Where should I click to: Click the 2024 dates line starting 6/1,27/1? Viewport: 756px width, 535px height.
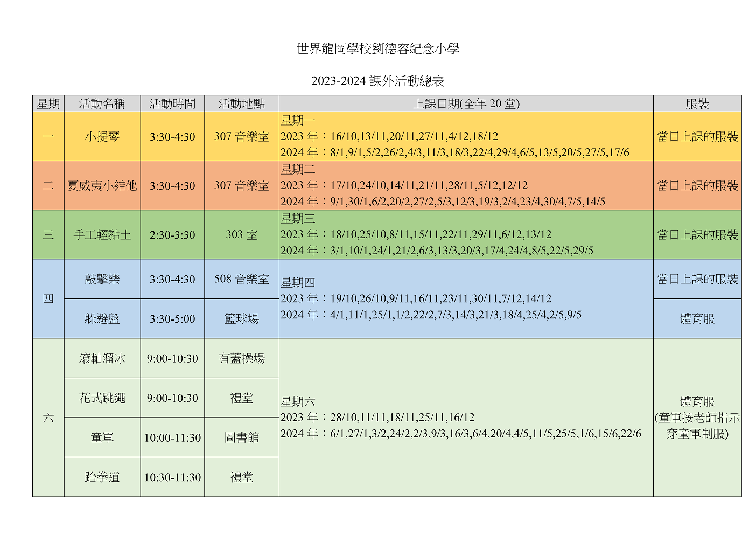[461, 434]
